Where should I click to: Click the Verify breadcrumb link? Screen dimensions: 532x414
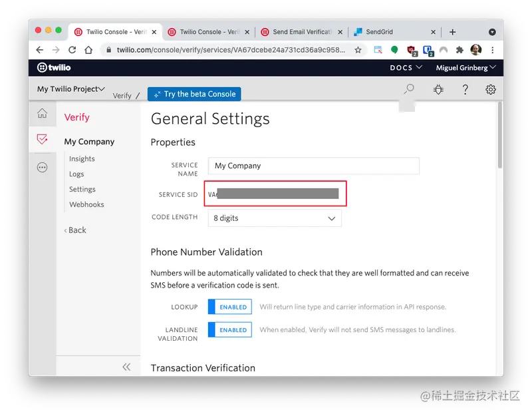122,96
